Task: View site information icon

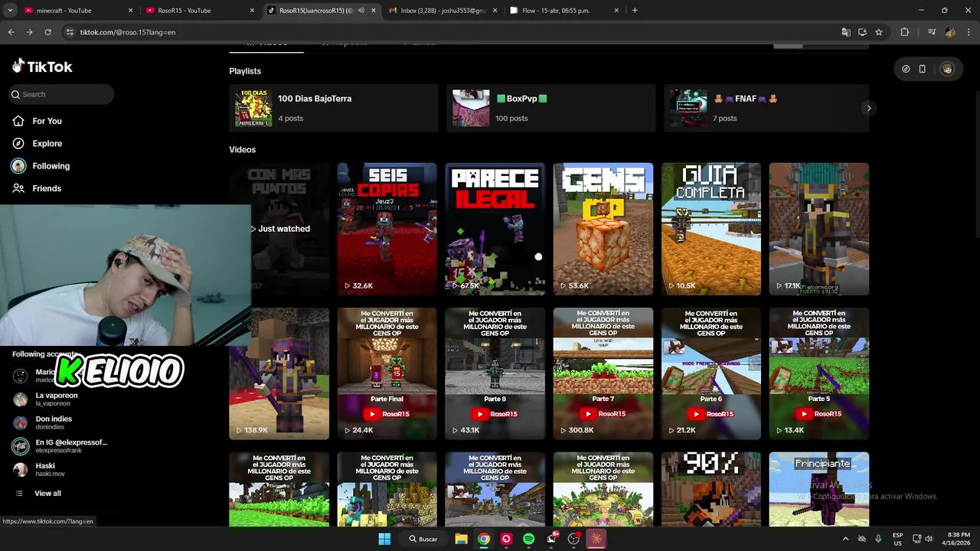Action: tap(70, 32)
